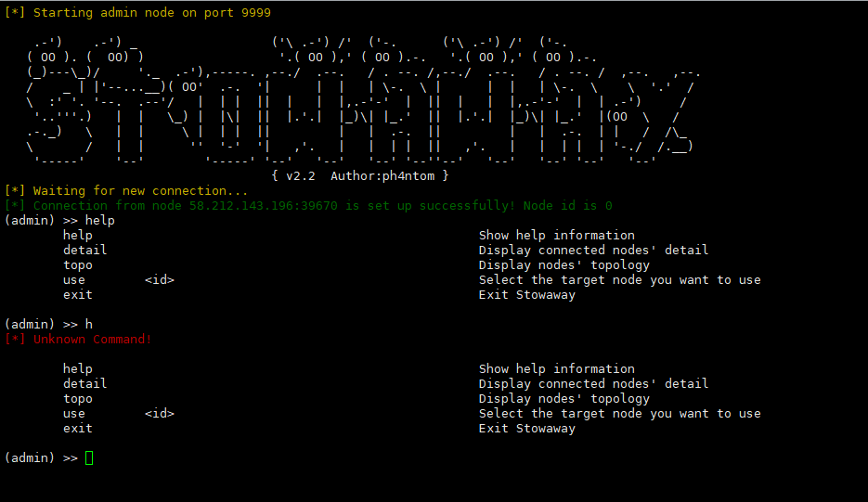Click 'topo' in the first help listing
This screenshot has height=502, width=868.
pyautogui.click(x=77, y=265)
